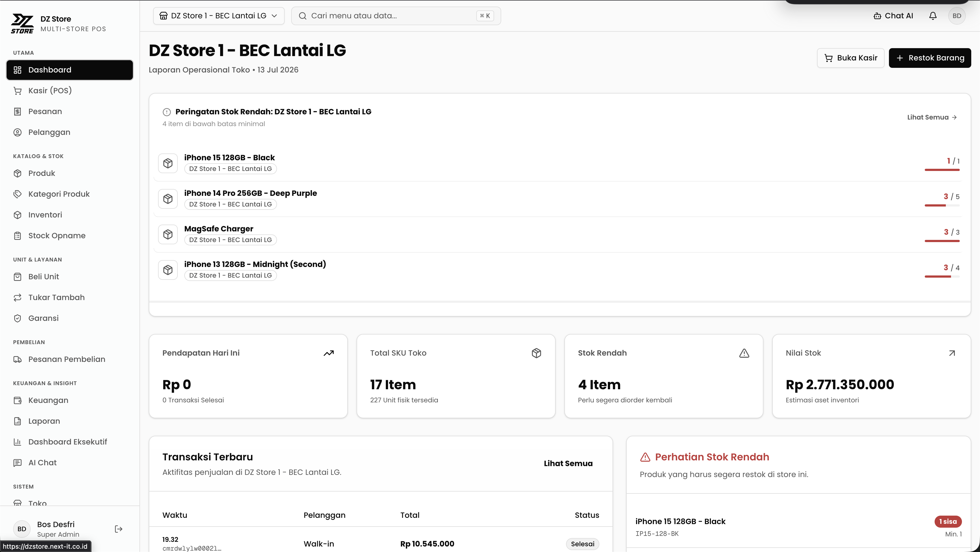Click the package icon for iPhone 13 128GB
The height and width of the screenshot is (552, 980).
168,270
